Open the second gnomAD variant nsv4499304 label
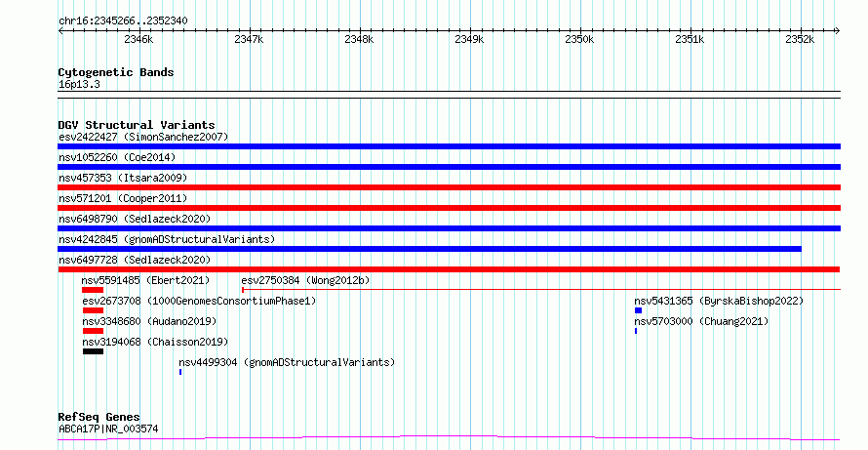 pyautogui.click(x=287, y=362)
